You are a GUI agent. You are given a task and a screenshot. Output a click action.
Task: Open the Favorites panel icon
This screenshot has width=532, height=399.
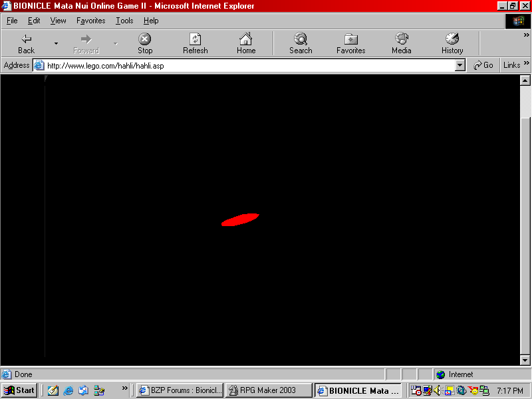350,43
